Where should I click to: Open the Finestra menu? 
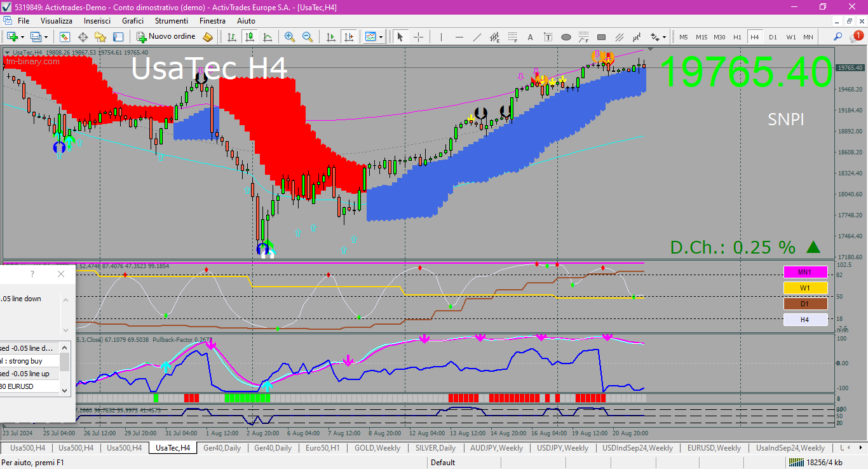[212, 21]
